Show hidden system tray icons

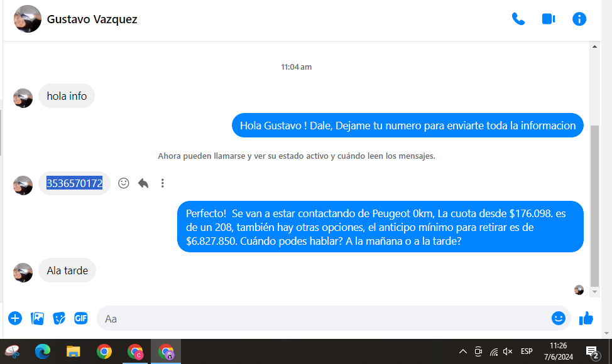click(x=463, y=351)
